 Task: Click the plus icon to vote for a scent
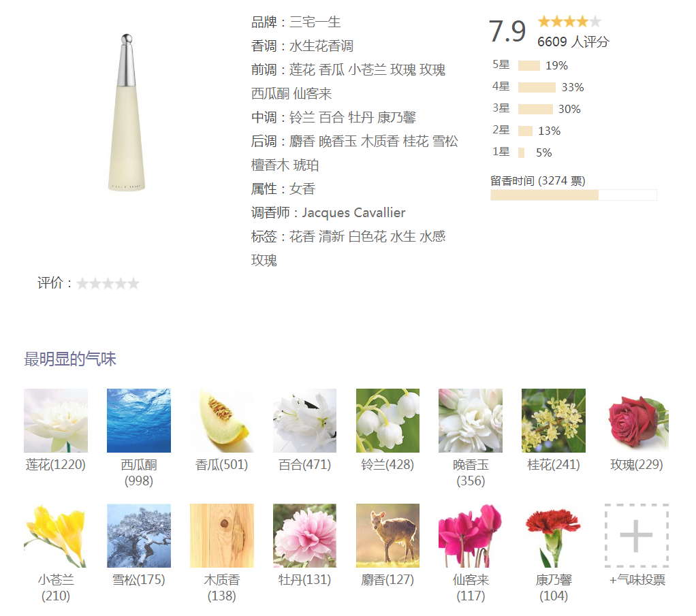[637, 535]
